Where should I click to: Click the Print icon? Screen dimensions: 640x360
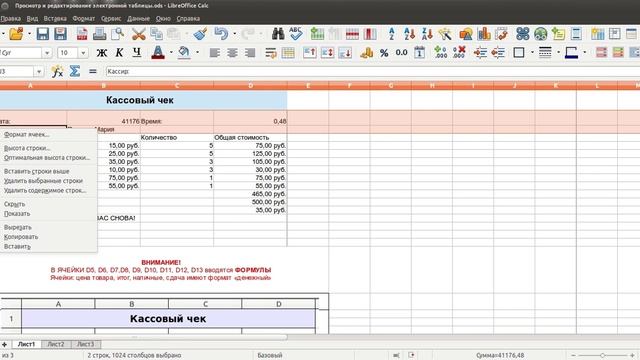tap(99, 33)
